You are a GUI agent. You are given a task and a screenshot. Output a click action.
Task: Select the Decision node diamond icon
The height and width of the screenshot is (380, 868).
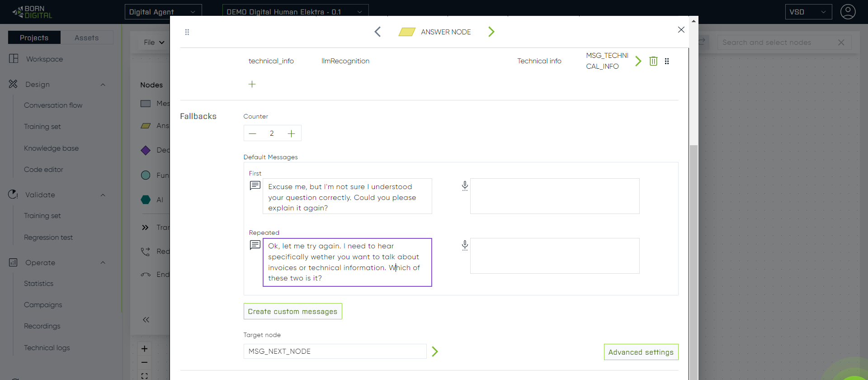click(146, 150)
